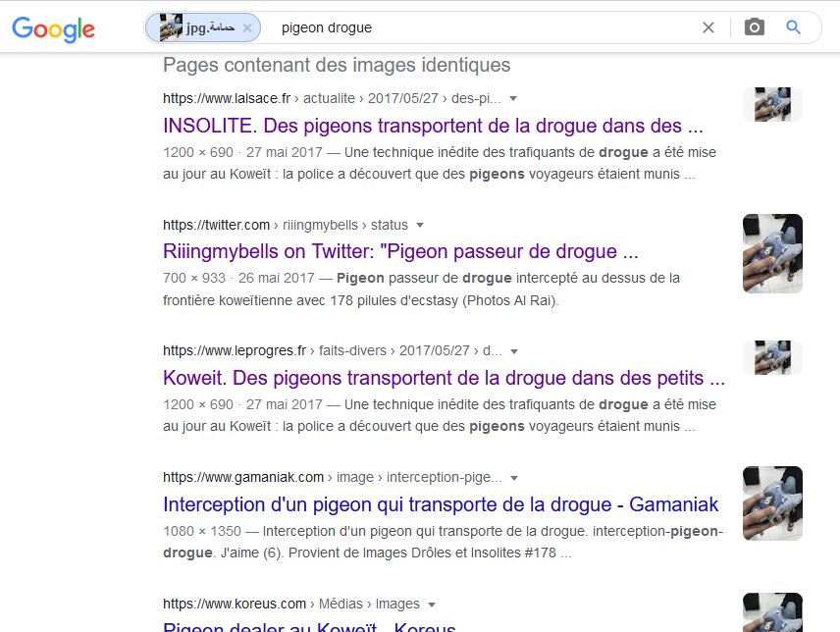Click the Google logo
The height and width of the screenshot is (632, 840).
(x=53, y=28)
